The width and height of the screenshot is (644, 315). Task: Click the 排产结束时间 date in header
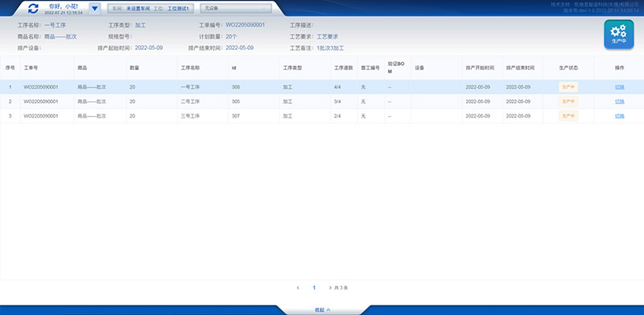tap(239, 48)
